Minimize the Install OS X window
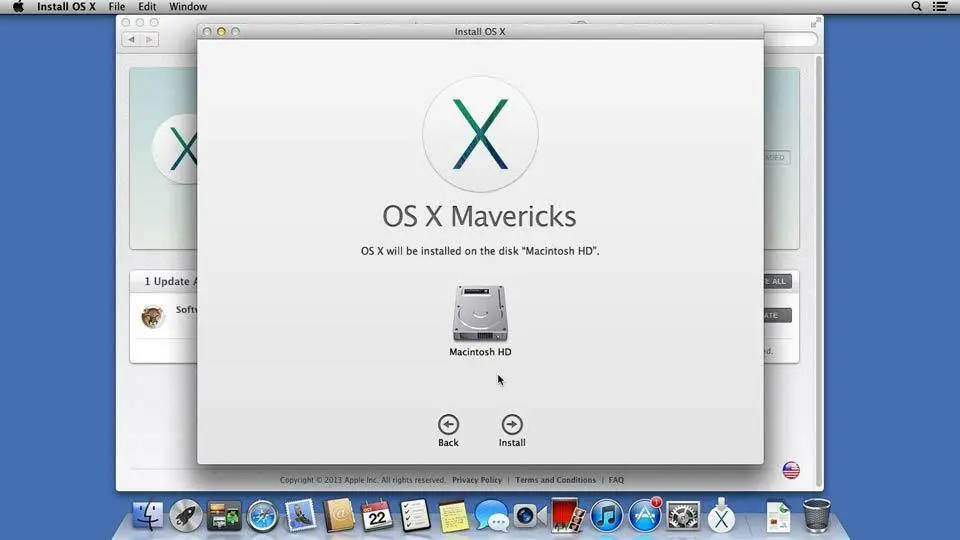960x540 pixels. tap(221, 31)
